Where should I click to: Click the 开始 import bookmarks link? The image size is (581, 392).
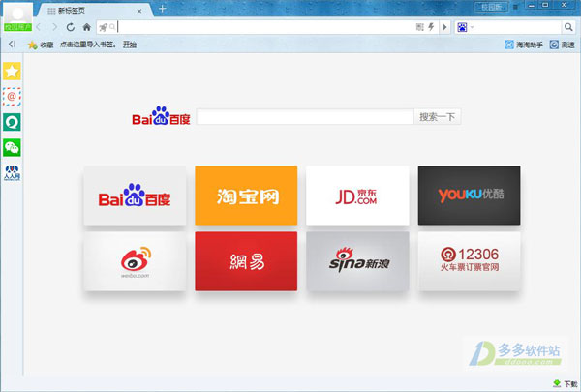point(130,45)
